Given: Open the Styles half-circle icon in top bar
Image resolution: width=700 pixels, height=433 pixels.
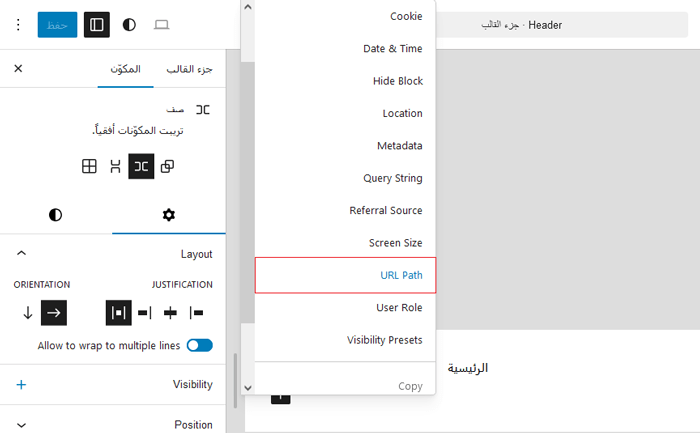Looking at the screenshot, I should pos(129,24).
